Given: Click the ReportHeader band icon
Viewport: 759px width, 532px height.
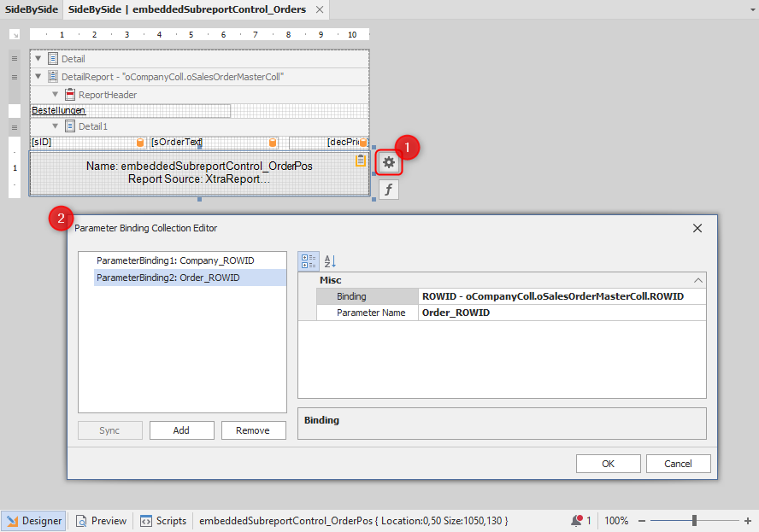Looking at the screenshot, I should coord(70,94).
